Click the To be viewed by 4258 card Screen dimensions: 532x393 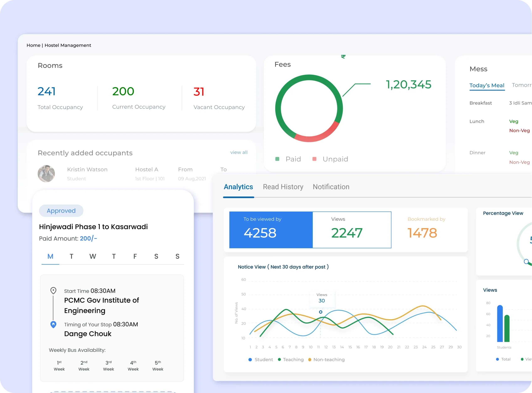tap(271, 230)
